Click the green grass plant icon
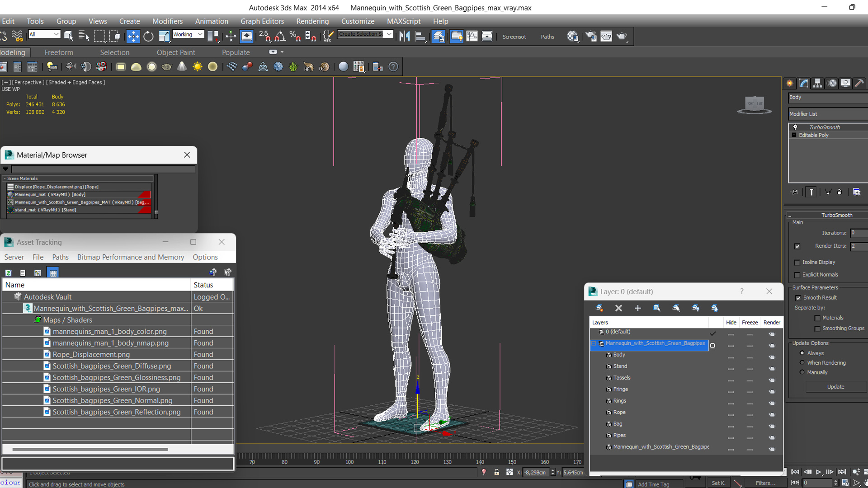 click(293, 67)
